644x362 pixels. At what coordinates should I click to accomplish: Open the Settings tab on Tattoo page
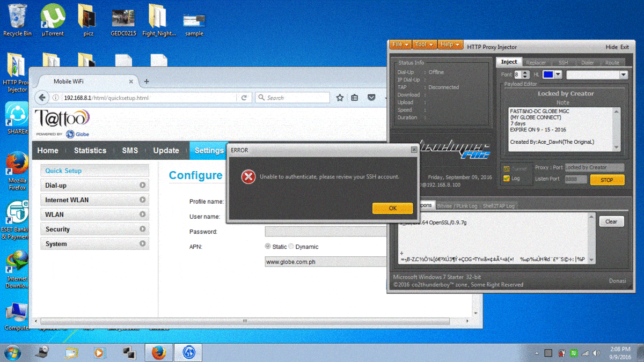(209, 151)
